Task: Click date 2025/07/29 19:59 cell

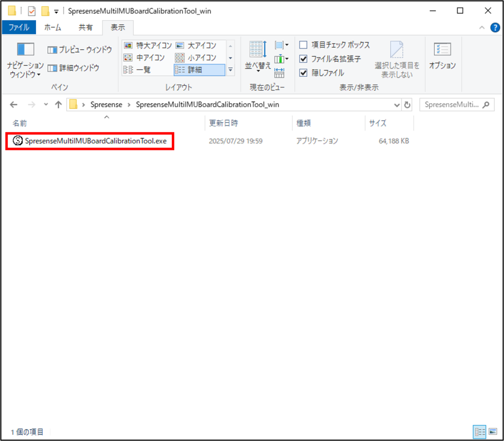Action: point(236,141)
